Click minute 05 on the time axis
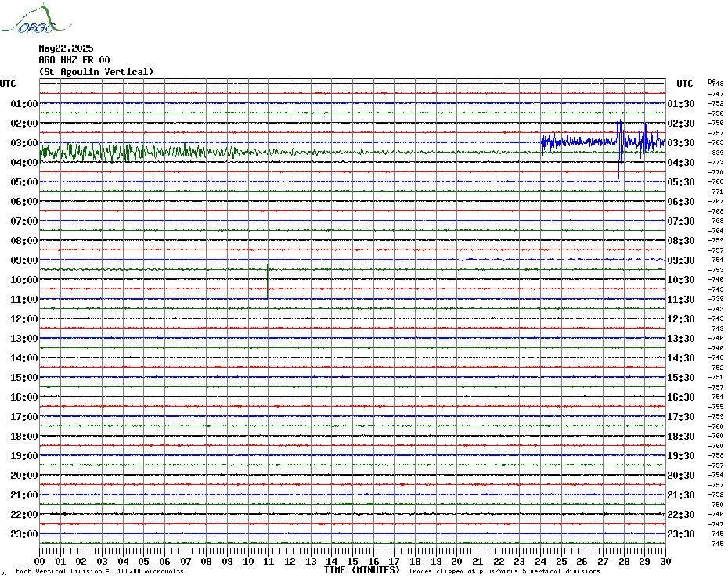Viewport: 728px width, 582px height. point(144,561)
